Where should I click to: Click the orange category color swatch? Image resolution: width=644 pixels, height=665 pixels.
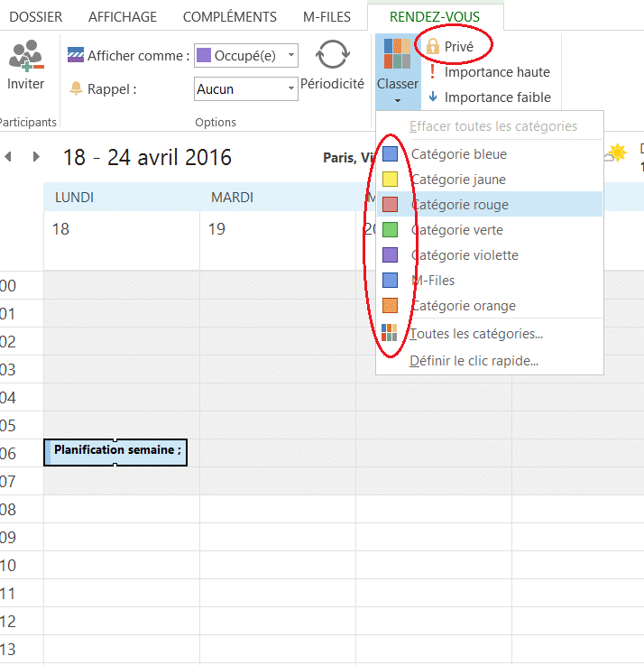click(x=390, y=305)
